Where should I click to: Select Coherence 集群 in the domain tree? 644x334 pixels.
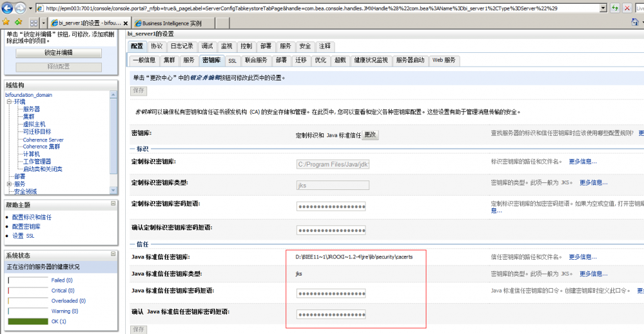coord(42,147)
